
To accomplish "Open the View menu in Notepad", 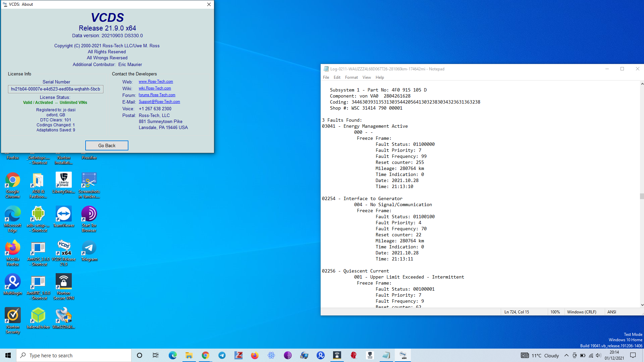I will 367,77.
